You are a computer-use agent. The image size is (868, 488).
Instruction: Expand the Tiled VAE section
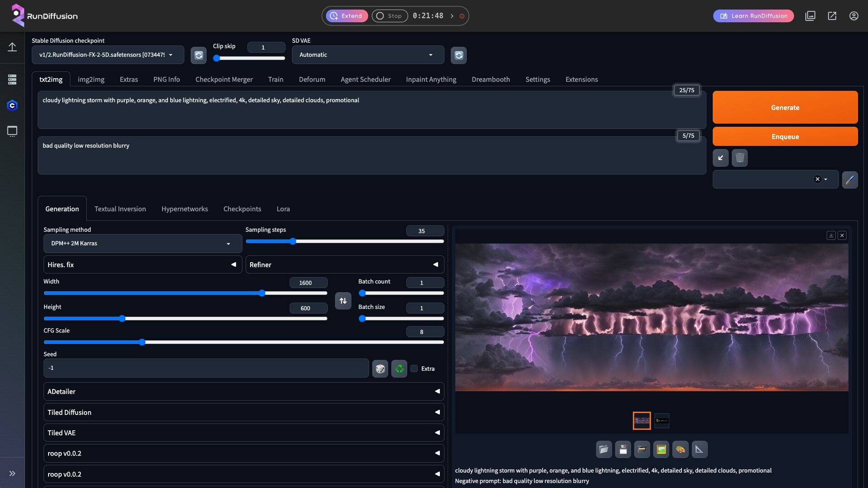click(x=244, y=433)
